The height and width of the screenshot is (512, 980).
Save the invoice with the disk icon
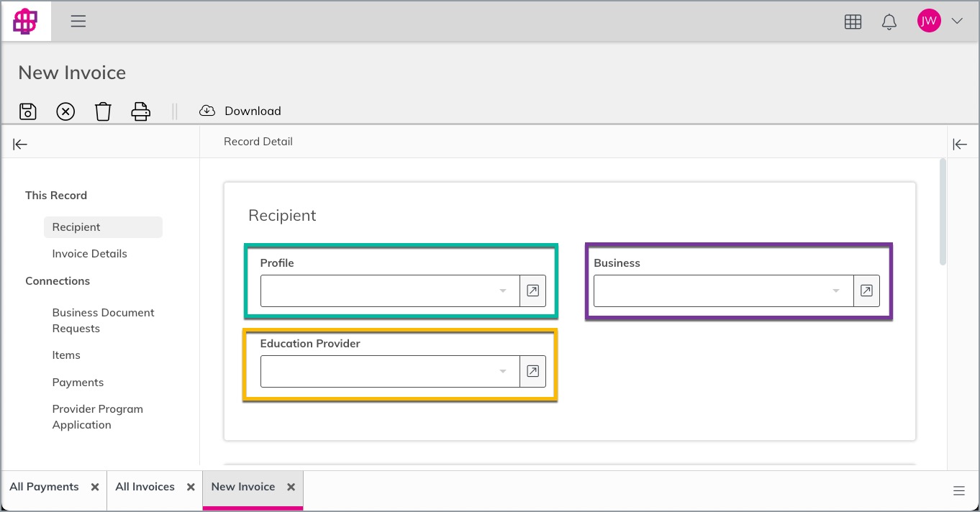(x=27, y=111)
